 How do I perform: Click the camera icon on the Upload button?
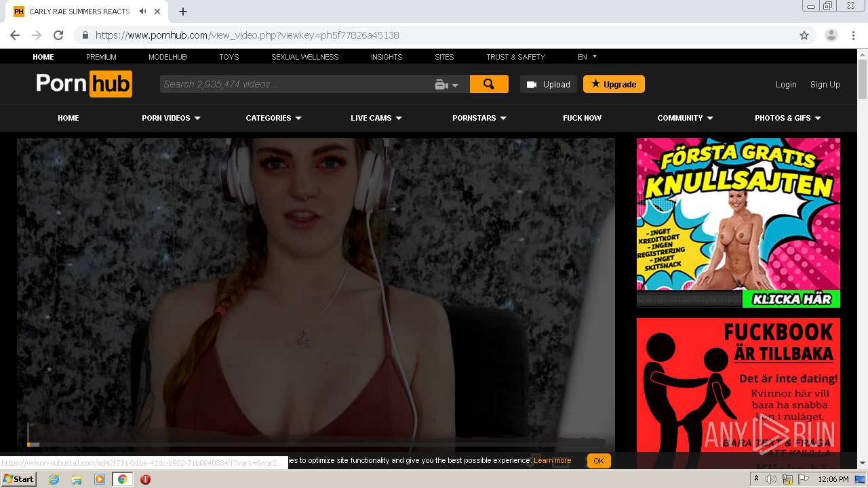tap(532, 85)
